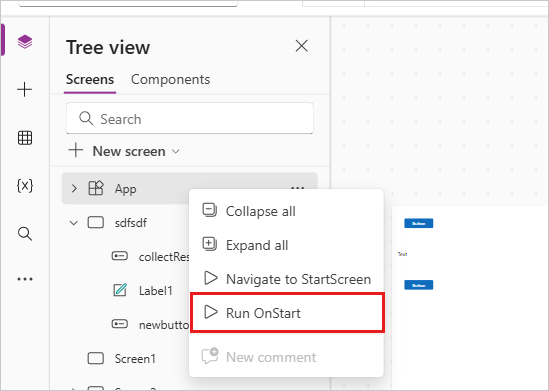Screen dimensions: 549x391
Task: Select the sdfsdf screen in tree
Action: (131, 223)
